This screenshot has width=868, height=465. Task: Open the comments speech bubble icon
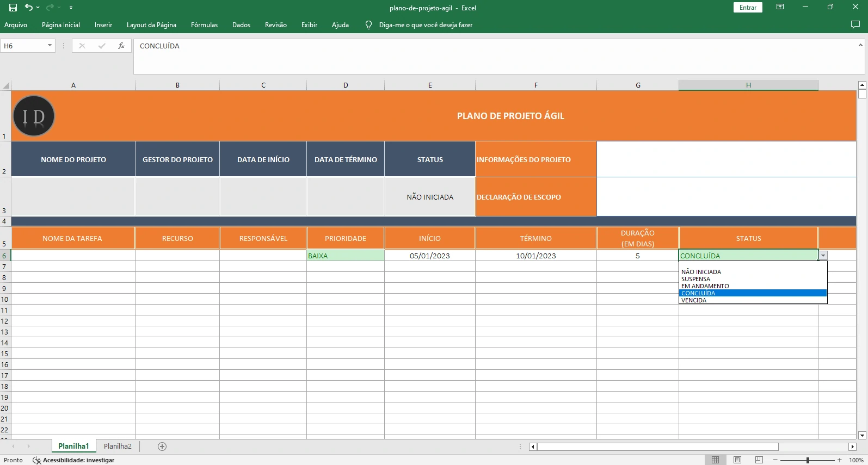point(855,25)
